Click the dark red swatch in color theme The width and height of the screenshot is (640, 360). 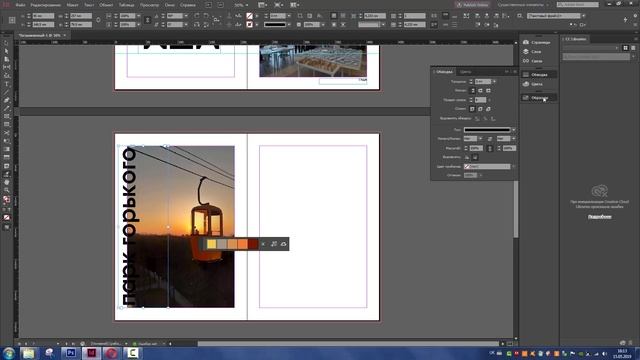(x=253, y=244)
